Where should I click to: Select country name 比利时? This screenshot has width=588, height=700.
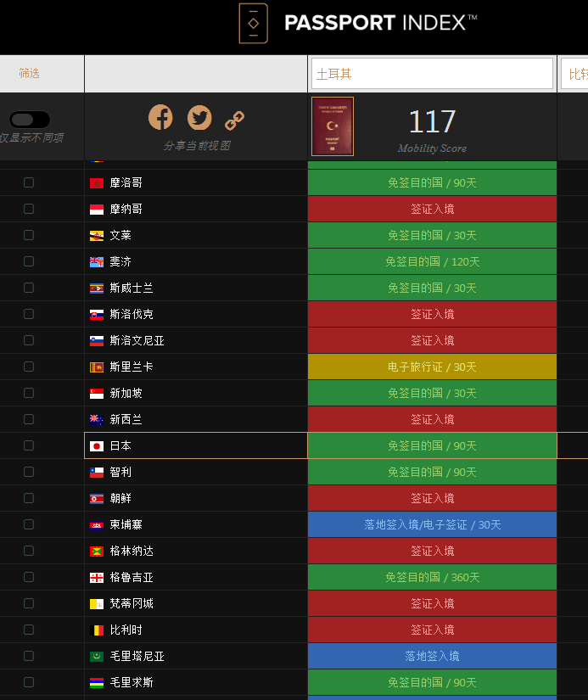(126, 630)
